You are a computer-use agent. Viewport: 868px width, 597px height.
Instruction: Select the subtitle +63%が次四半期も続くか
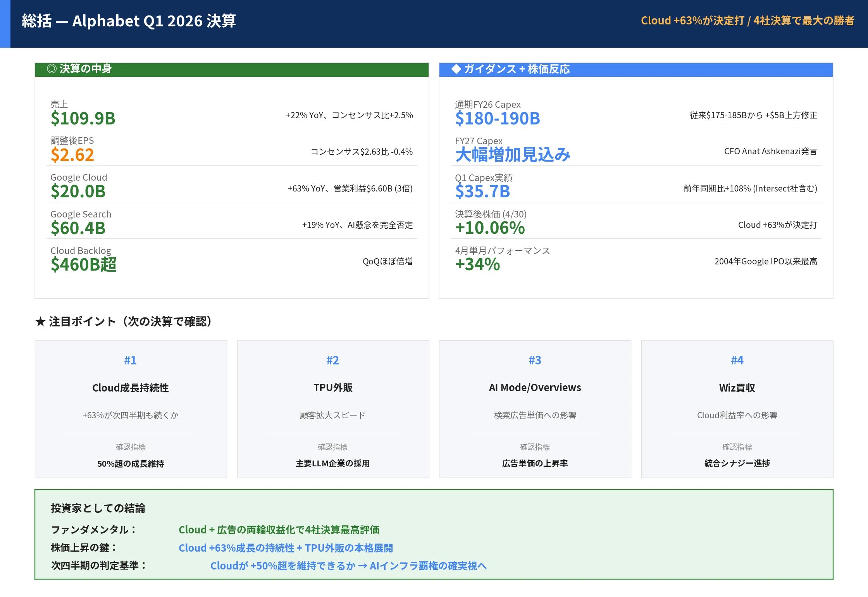point(131,415)
